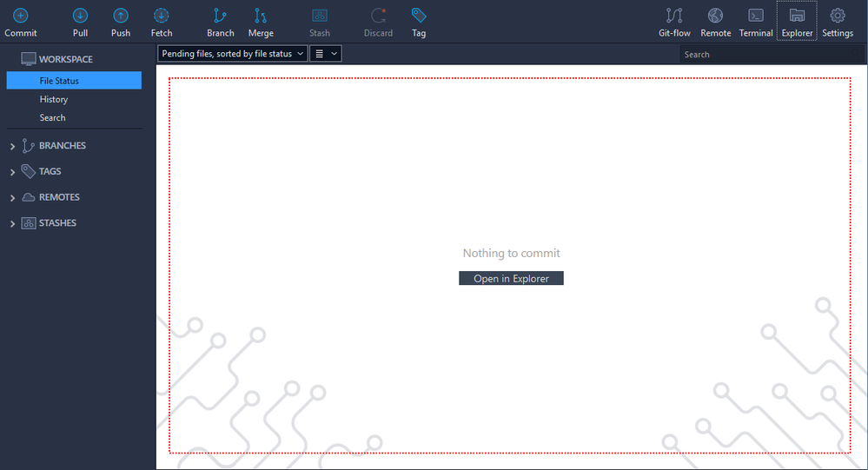Image resolution: width=868 pixels, height=470 pixels.
Task: Click the Stashes section icon
Action: coord(28,223)
